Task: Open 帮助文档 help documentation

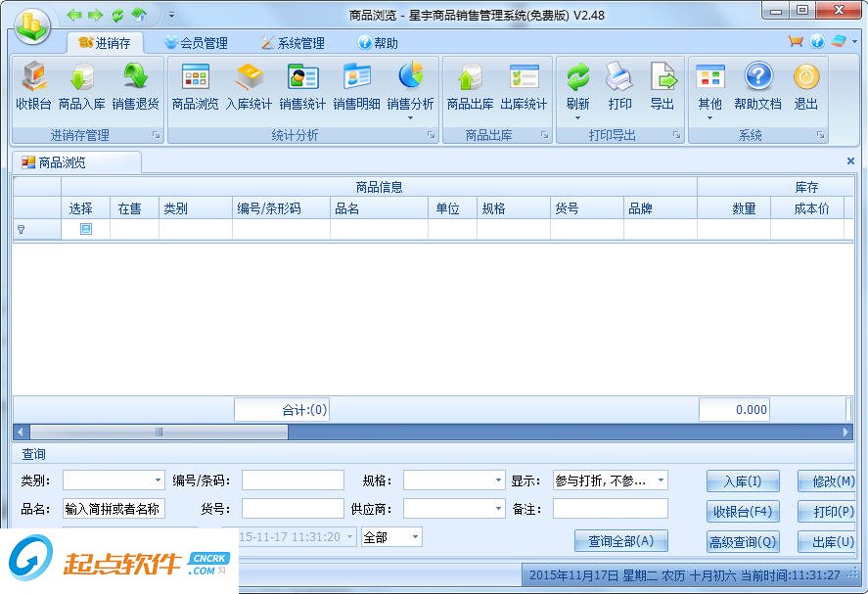Action: pyautogui.click(x=758, y=88)
